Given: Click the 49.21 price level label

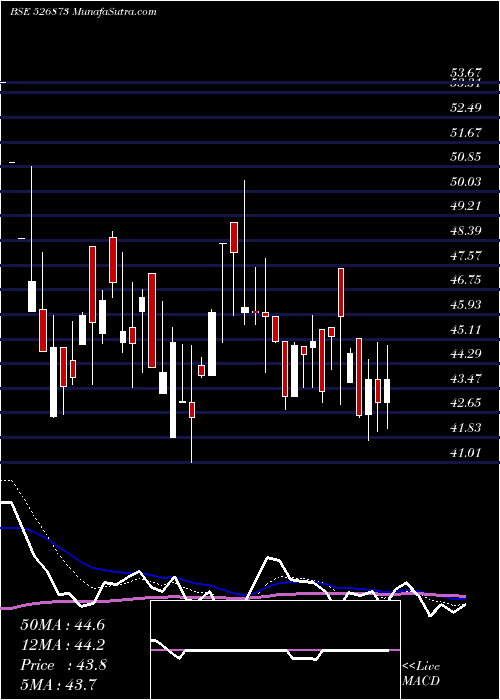Looking at the screenshot, I should click(x=466, y=206).
